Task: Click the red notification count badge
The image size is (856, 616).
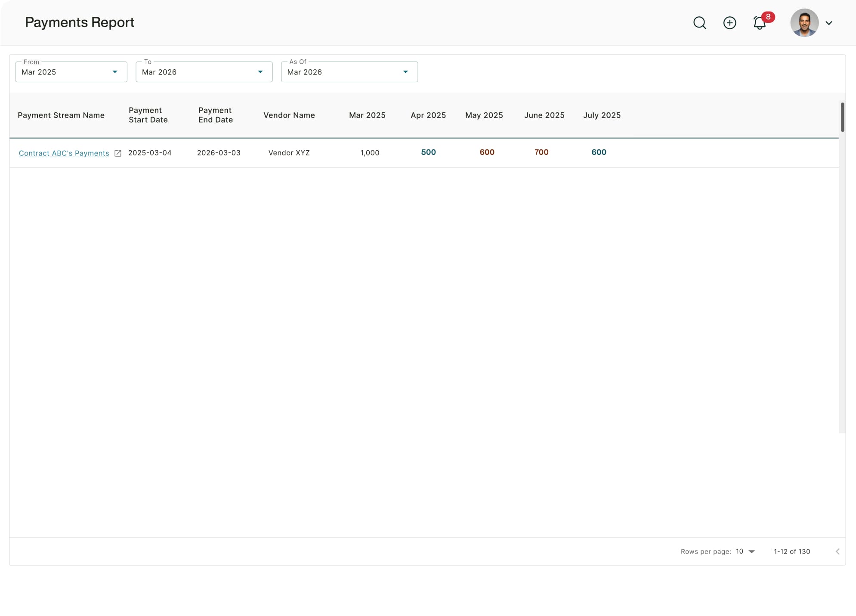Action: (768, 17)
